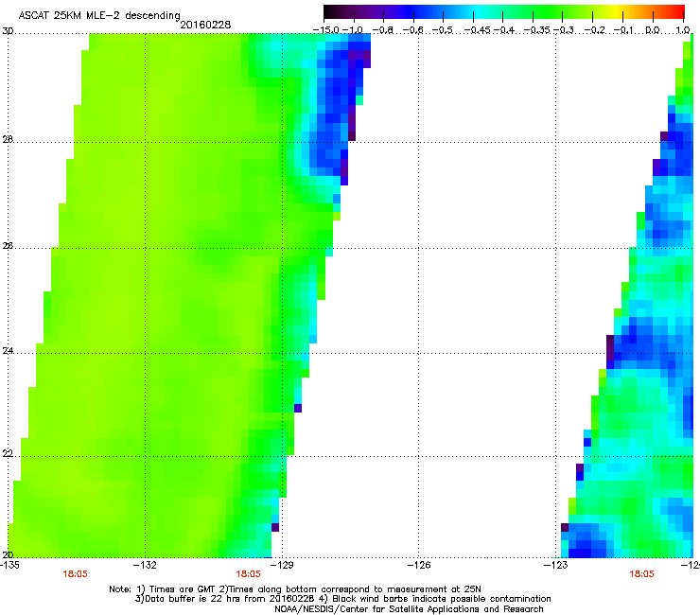This screenshot has width=700, height=615.
Task: Click the longitude label -132 on the bottom axis
Action: (x=145, y=565)
